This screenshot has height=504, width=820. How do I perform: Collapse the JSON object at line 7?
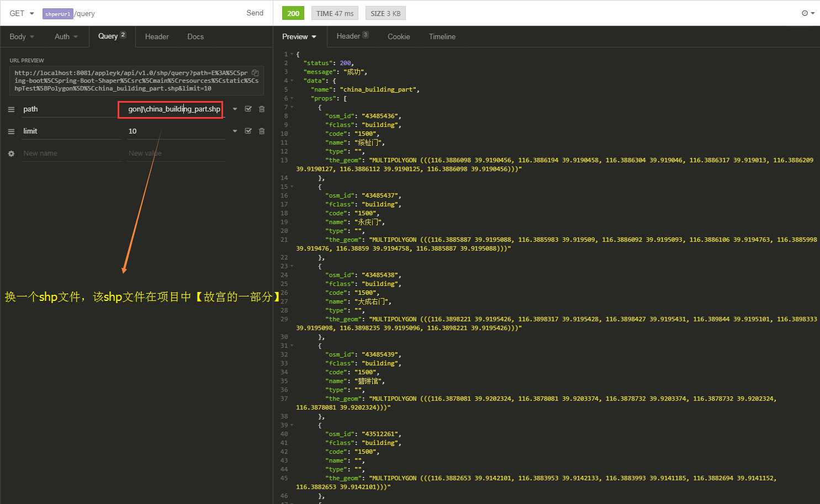coord(292,107)
